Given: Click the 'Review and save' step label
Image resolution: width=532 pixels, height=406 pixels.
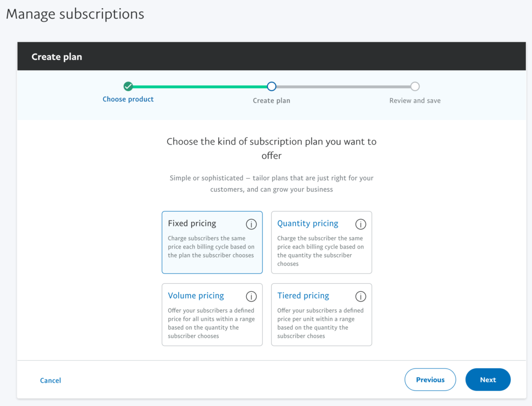Looking at the screenshot, I should pos(415,100).
